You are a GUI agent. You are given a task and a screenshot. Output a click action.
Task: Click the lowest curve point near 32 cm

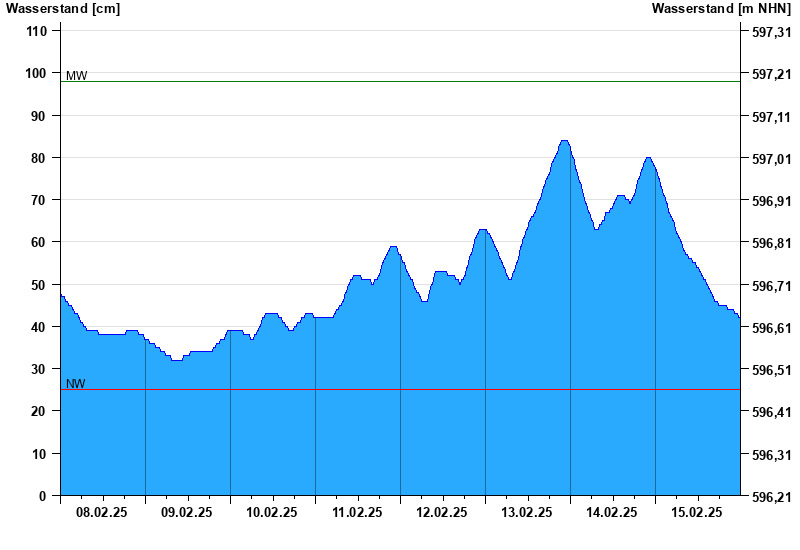click(177, 360)
